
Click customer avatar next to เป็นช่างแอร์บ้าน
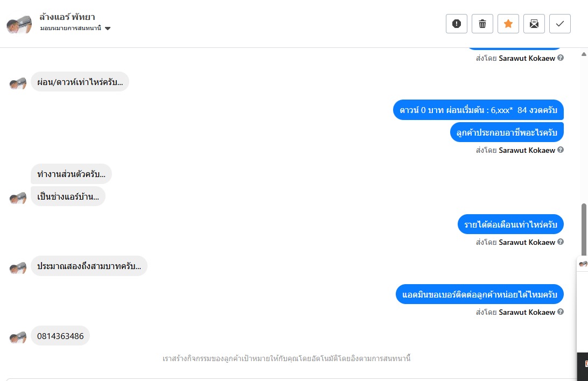tap(18, 198)
